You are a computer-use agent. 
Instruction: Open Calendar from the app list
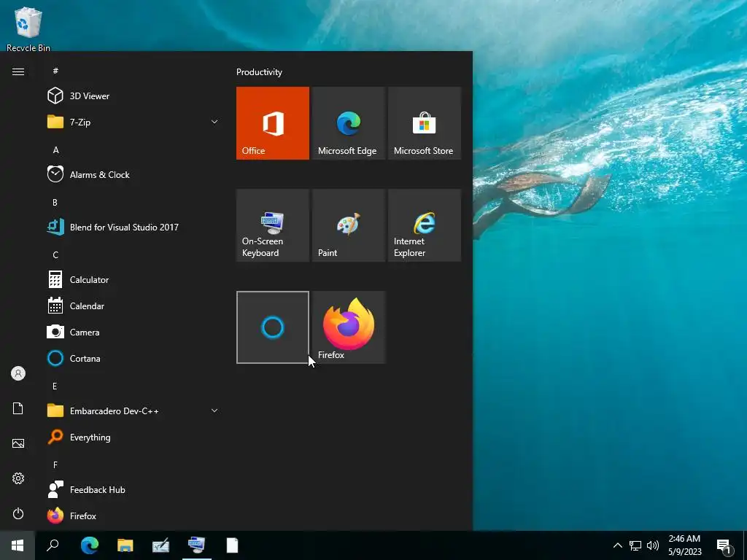133,306
